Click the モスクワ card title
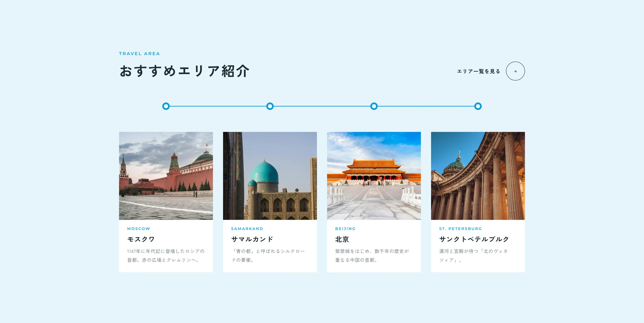This screenshot has height=323, width=644. pyautogui.click(x=141, y=239)
